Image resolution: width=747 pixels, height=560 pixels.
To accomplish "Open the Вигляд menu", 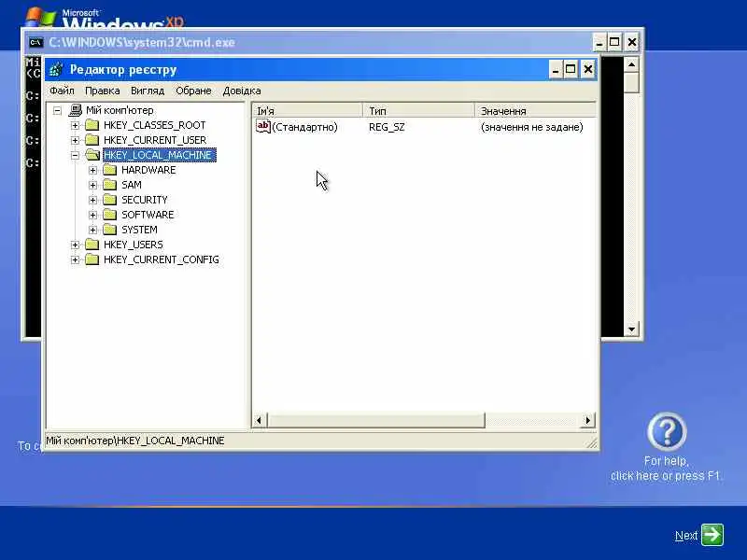I will (148, 91).
